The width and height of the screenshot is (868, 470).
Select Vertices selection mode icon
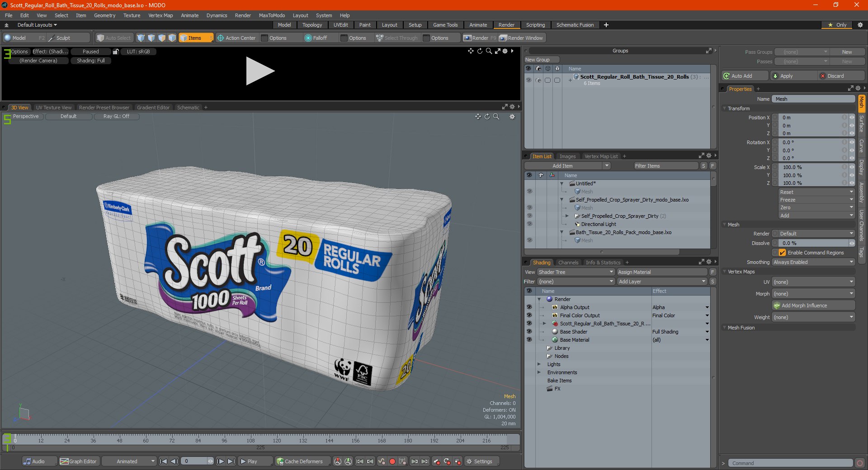point(141,38)
